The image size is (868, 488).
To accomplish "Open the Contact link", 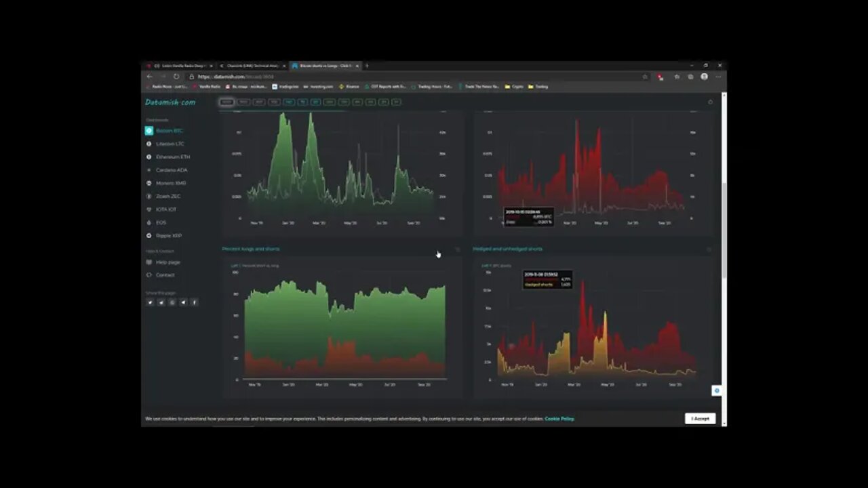I will click(165, 275).
